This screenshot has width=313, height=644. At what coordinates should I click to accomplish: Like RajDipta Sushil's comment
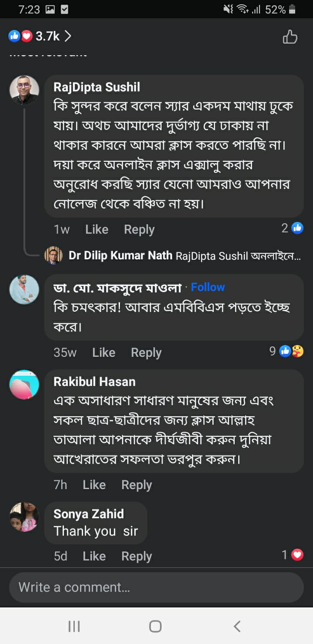point(97,229)
